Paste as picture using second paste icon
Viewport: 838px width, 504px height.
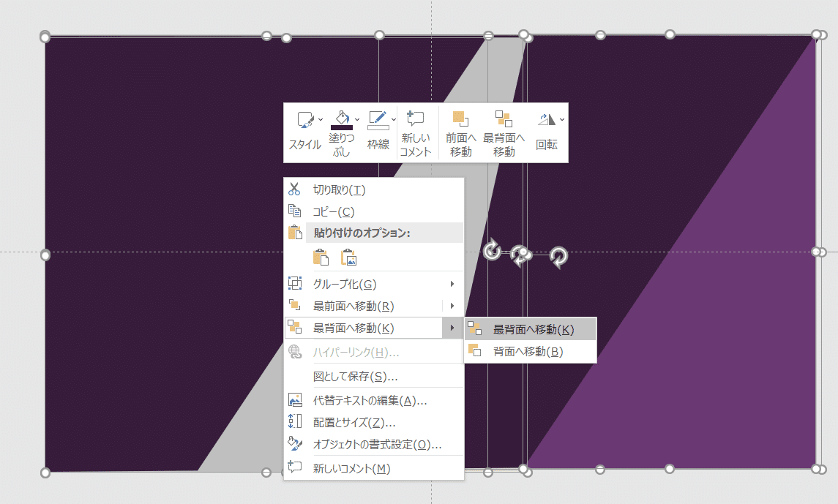(x=348, y=257)
